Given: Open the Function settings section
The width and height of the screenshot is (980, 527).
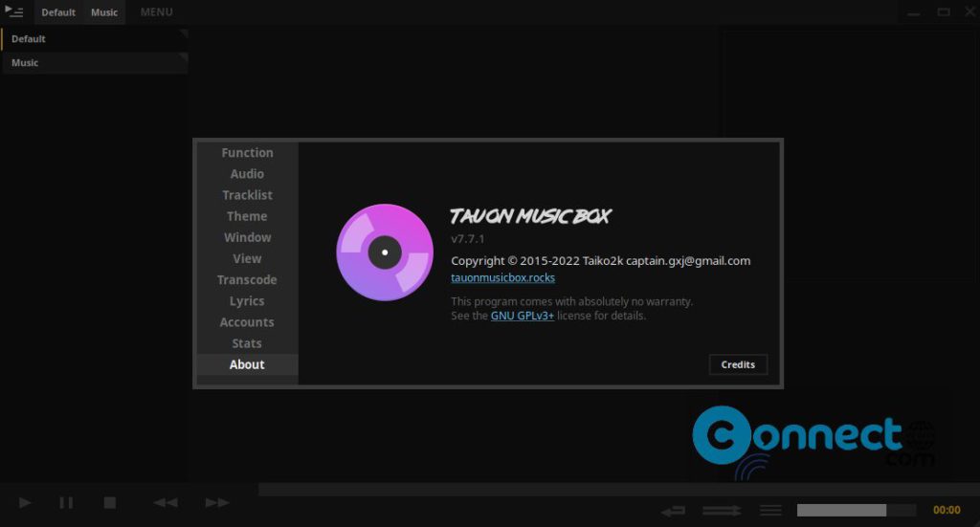Looking at the screenshot, I should (x=247, y=152).
